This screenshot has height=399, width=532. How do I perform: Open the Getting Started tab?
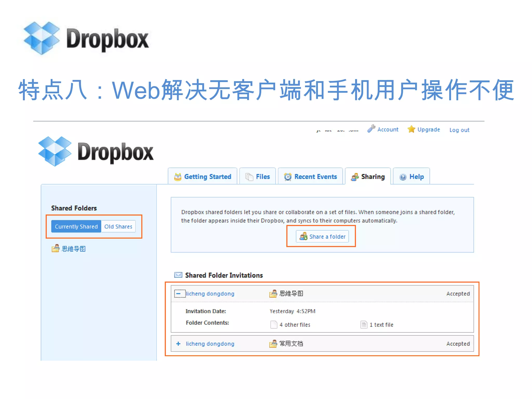[202, 177]
